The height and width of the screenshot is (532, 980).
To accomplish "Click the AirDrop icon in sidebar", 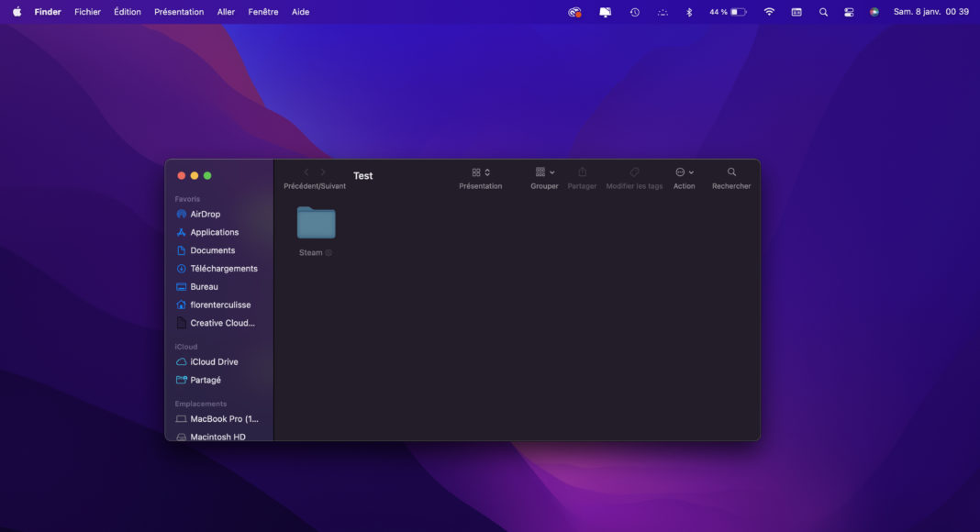I will [182, 214].
